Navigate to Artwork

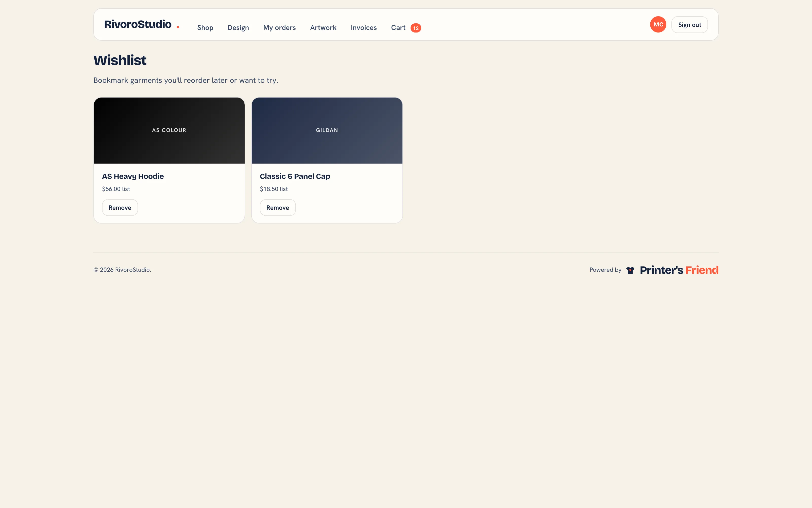323,27
